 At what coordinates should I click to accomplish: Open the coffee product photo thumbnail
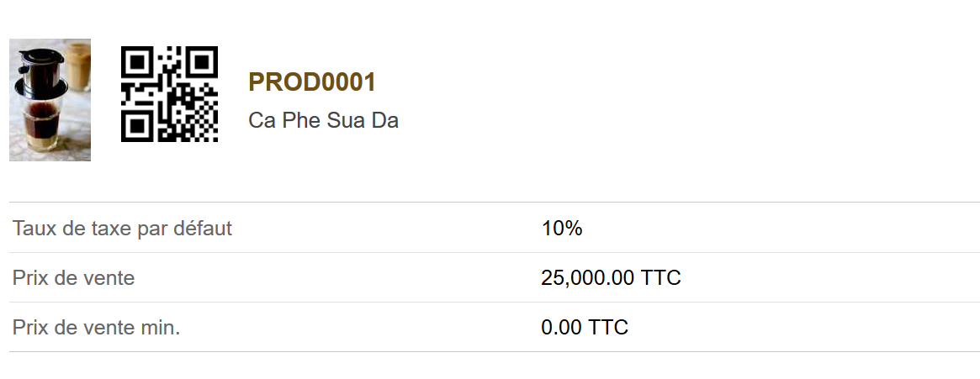tap(50, 100)
